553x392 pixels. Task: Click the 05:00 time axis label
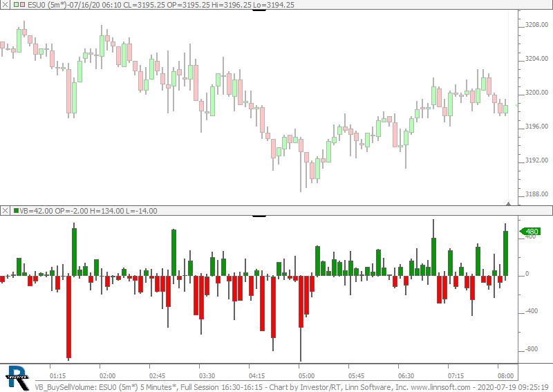[306, 376]
